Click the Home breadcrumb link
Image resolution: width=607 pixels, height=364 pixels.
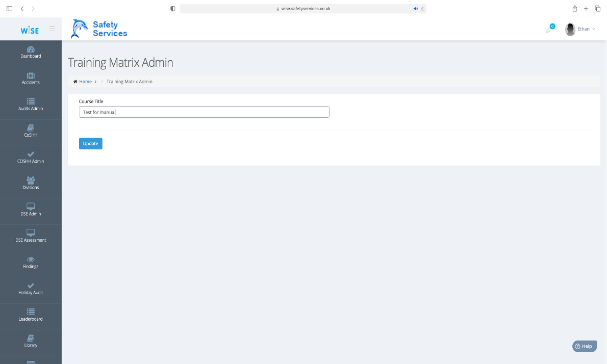tap(86, 82)
